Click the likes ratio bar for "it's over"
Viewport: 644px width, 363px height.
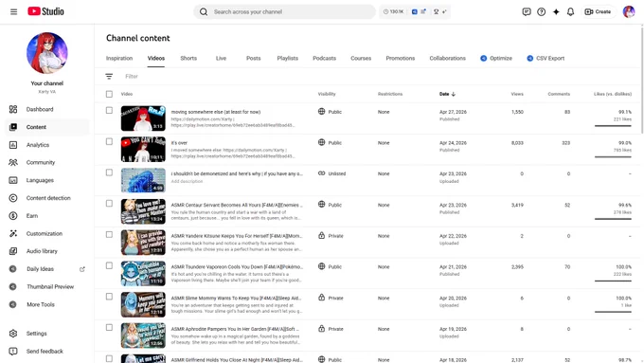tap(613, 156)
